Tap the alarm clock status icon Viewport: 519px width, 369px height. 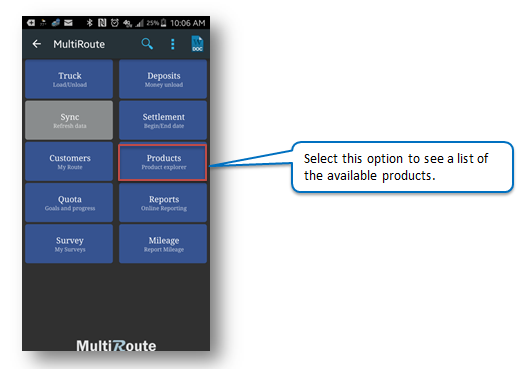(115, 23)
